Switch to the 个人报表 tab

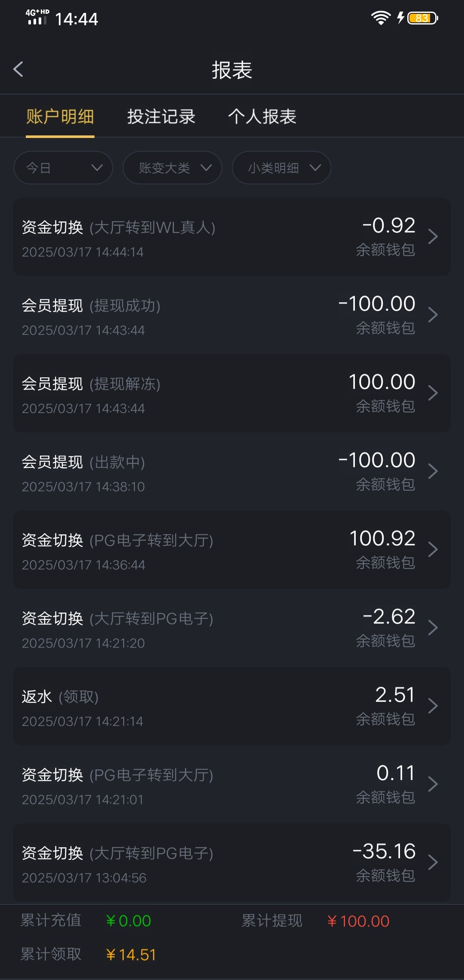(x=262, y=116)
